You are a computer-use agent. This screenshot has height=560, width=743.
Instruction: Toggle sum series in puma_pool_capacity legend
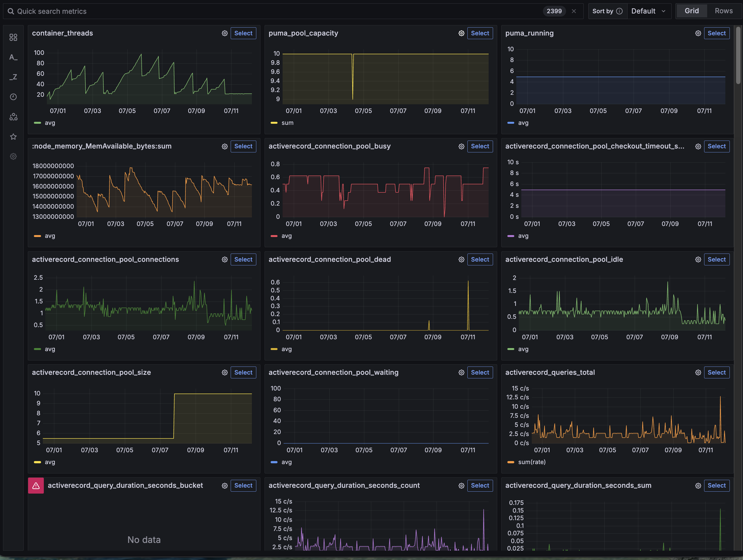pos(287,123)
